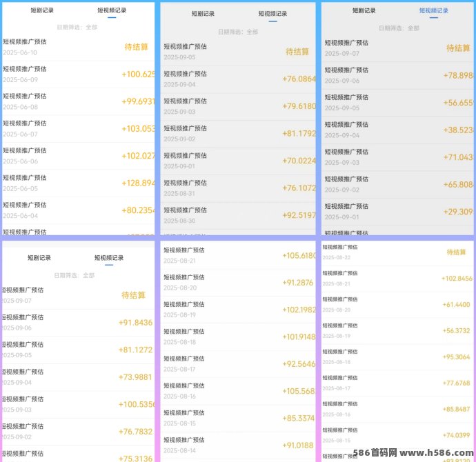Viewport: 476px width, 462px height.
Task: Open 日期筛选 filter in panel showing +91.8436
Action: tap(74, 275)
